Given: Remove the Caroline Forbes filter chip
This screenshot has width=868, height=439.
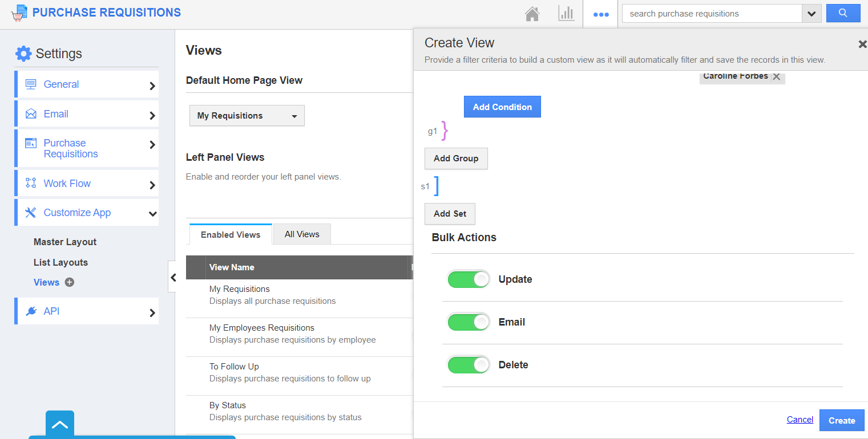Looking at the screenshot, I should click(777, 76).
